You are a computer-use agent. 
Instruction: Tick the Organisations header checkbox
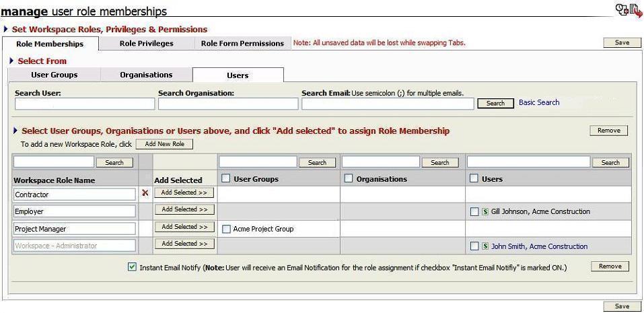pos(349,178)
